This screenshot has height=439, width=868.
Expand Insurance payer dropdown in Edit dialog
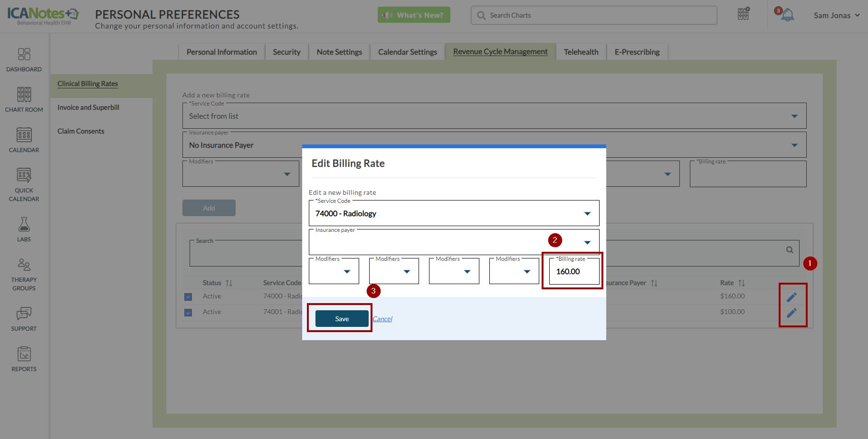[587, 243]
